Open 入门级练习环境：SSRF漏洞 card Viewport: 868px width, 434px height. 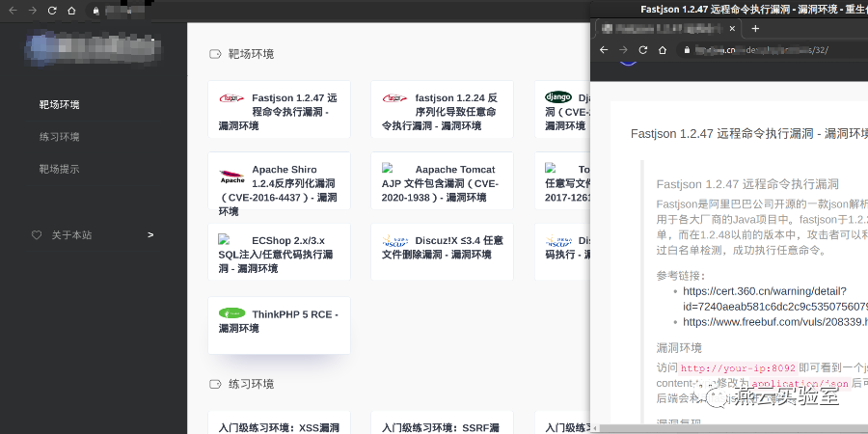click(443, 422)
